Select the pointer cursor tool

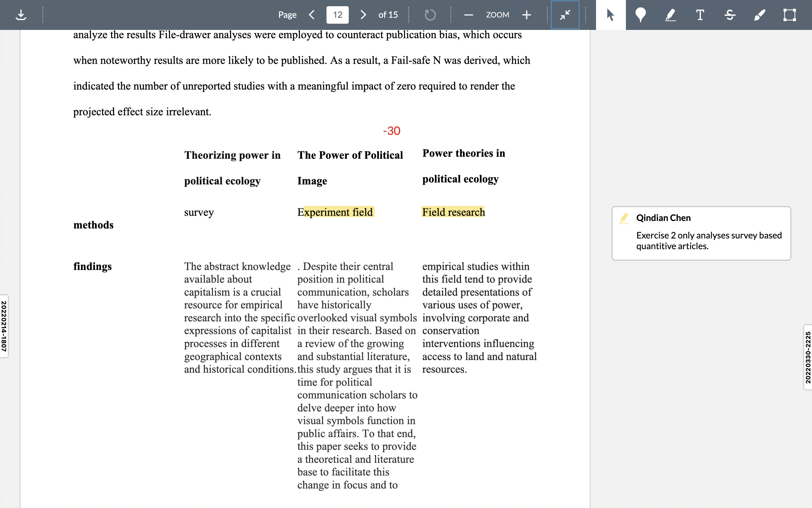coord(611,15)
